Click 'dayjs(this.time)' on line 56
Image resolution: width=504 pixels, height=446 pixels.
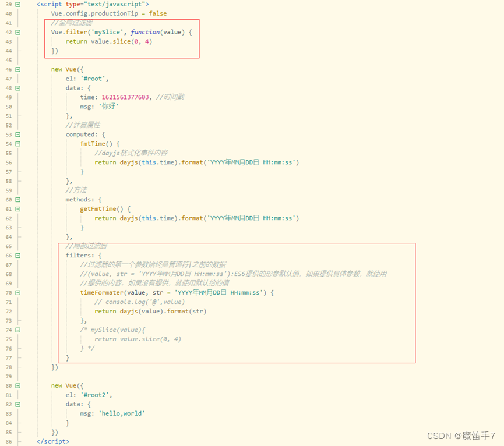pyautogui.click(x=149, y=162)
